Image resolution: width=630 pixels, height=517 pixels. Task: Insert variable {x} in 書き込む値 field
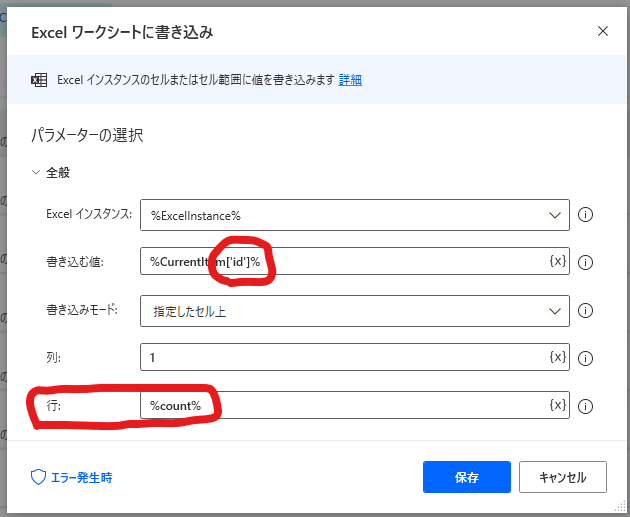coord(558,261)
